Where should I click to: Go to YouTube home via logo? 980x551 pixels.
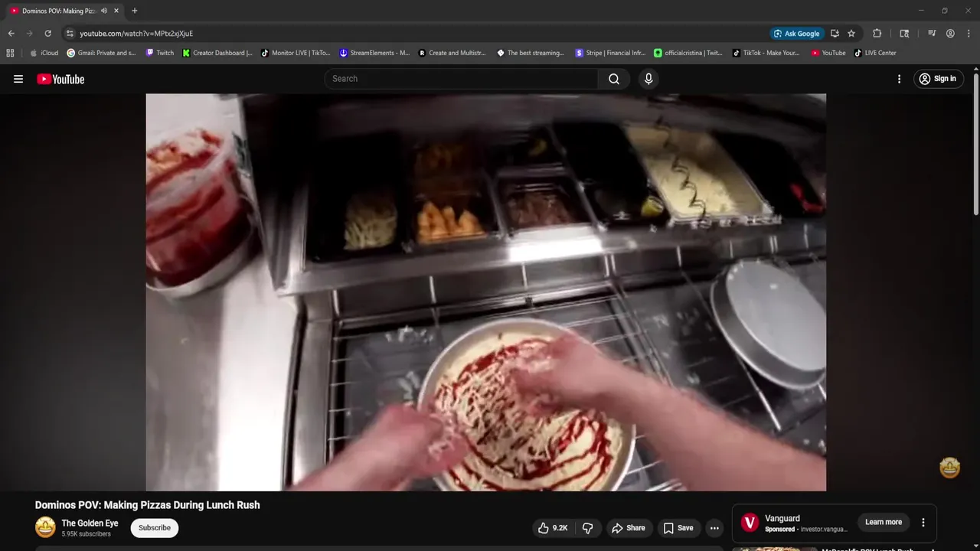click(60, 79)
